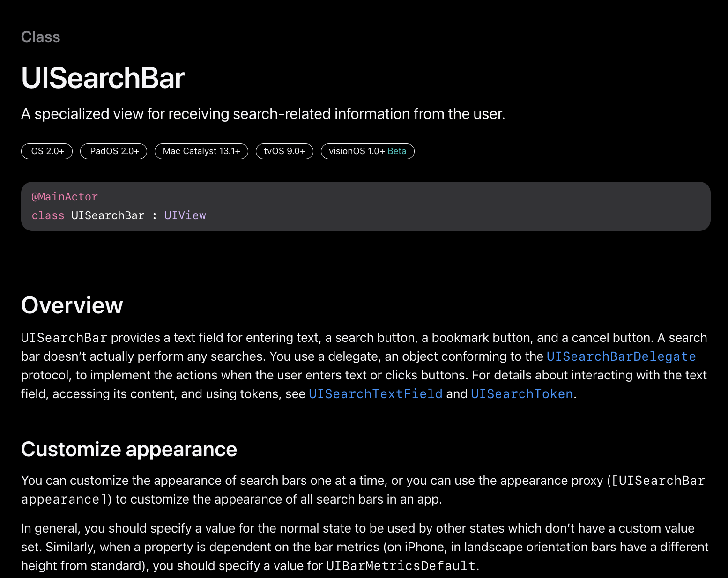Click the iPadOS 2.0+ availability badge
Screen dimensions: 728x578
[x=113, y=151]
